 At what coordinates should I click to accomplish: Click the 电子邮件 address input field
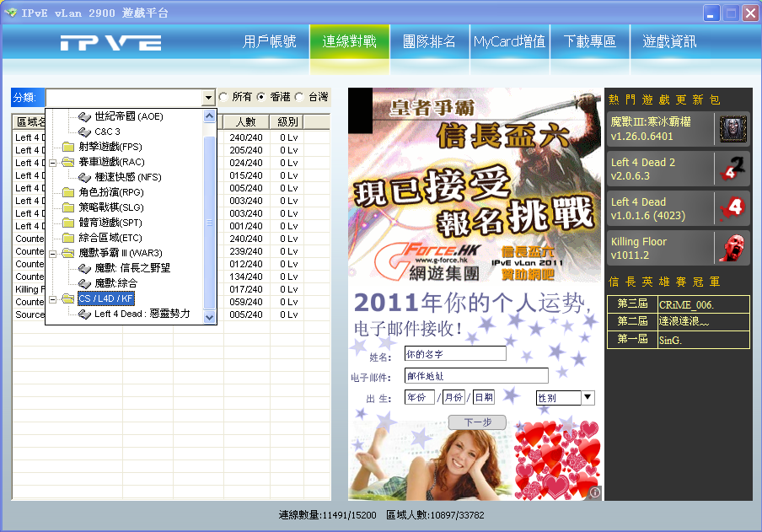(476, 376)
